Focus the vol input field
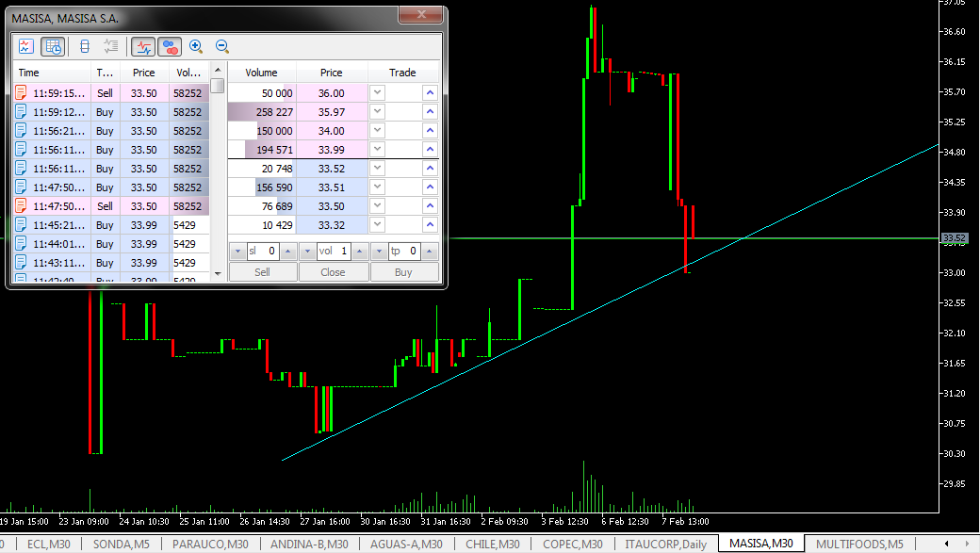The width and height of the screenshot is (980, 553). pyautogui.click(x=334, y=252)
